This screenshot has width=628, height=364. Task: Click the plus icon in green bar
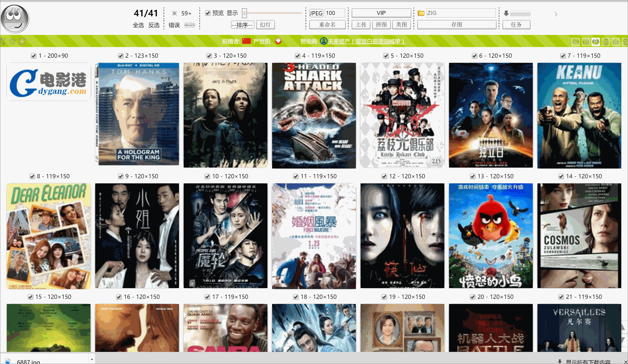[22, 41]
